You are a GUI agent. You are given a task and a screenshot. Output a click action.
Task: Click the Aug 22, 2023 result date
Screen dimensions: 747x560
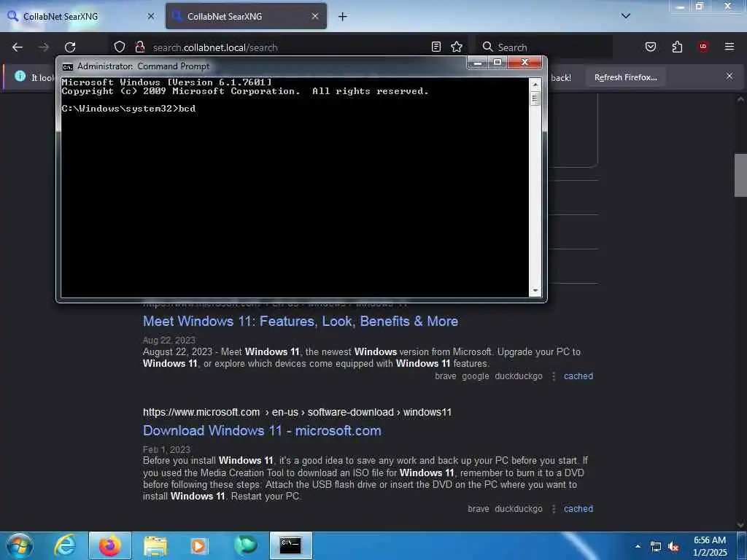point(169,341)
